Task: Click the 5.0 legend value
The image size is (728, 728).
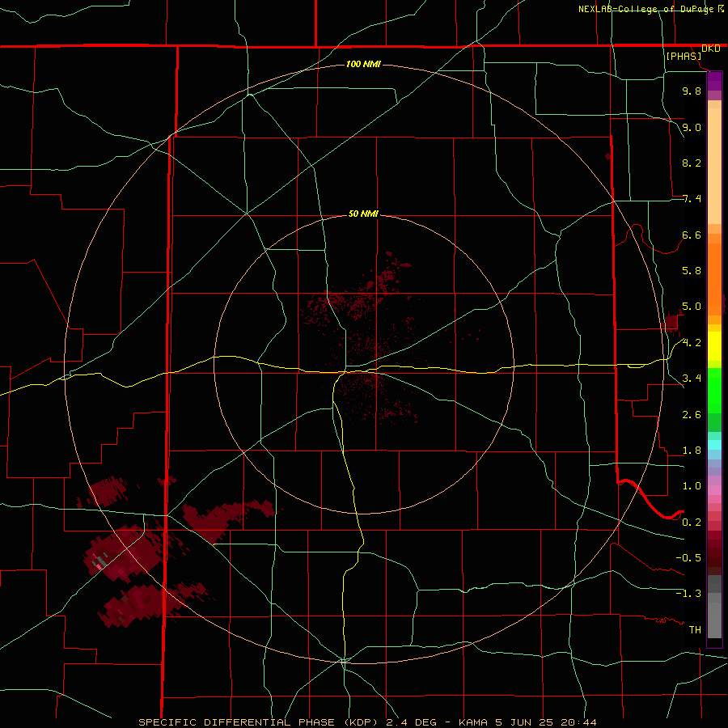Action: pos(692,307)
